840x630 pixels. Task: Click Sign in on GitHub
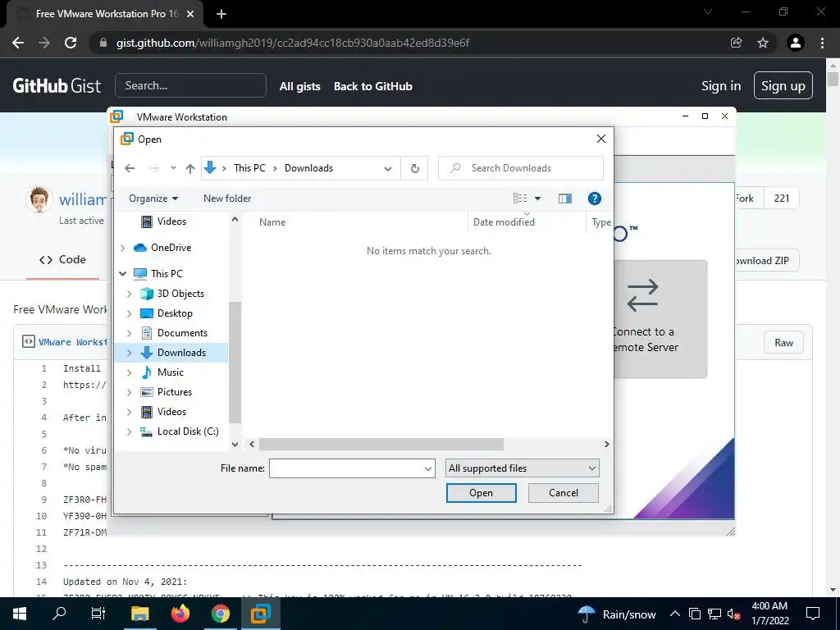click(x=721, y=85)
